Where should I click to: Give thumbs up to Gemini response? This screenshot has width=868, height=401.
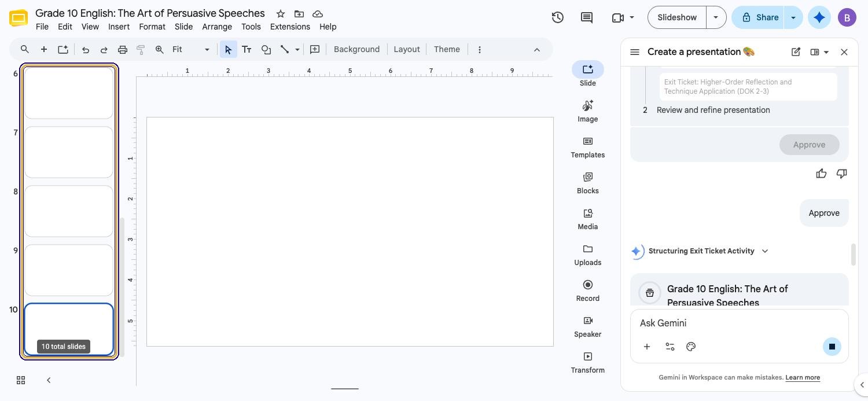[x=821, y=174]
